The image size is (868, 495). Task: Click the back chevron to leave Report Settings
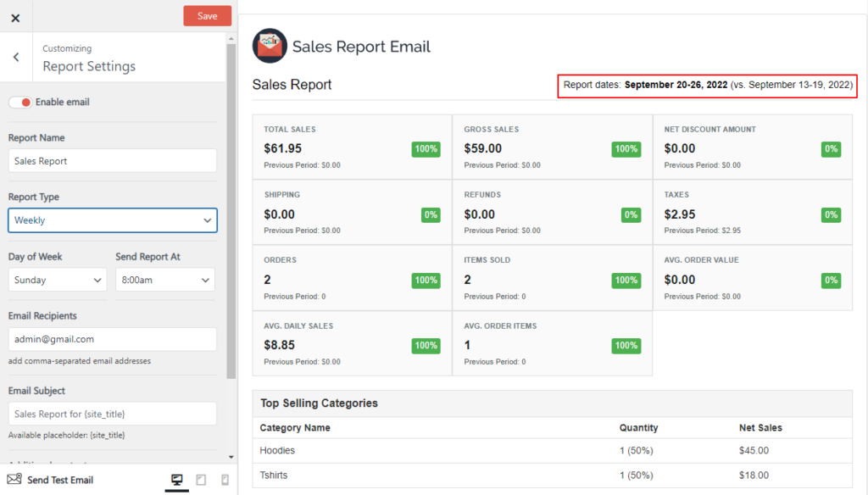(x=15, y=56)
